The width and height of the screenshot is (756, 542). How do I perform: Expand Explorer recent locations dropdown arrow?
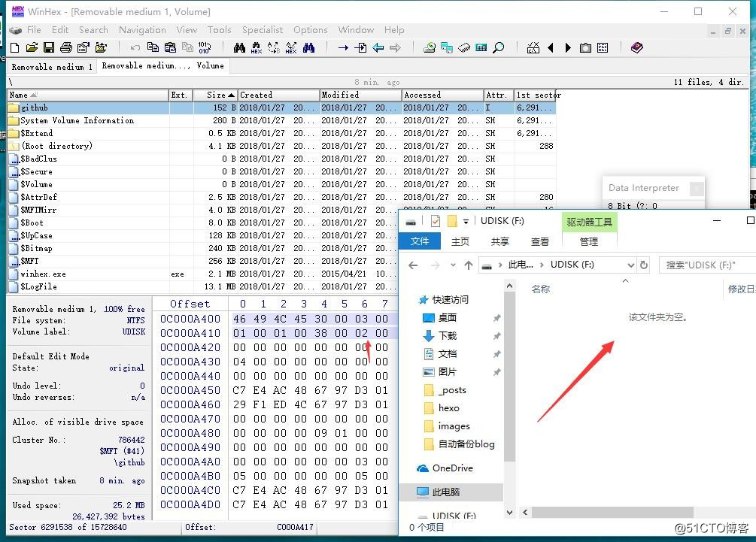(453, 265)
